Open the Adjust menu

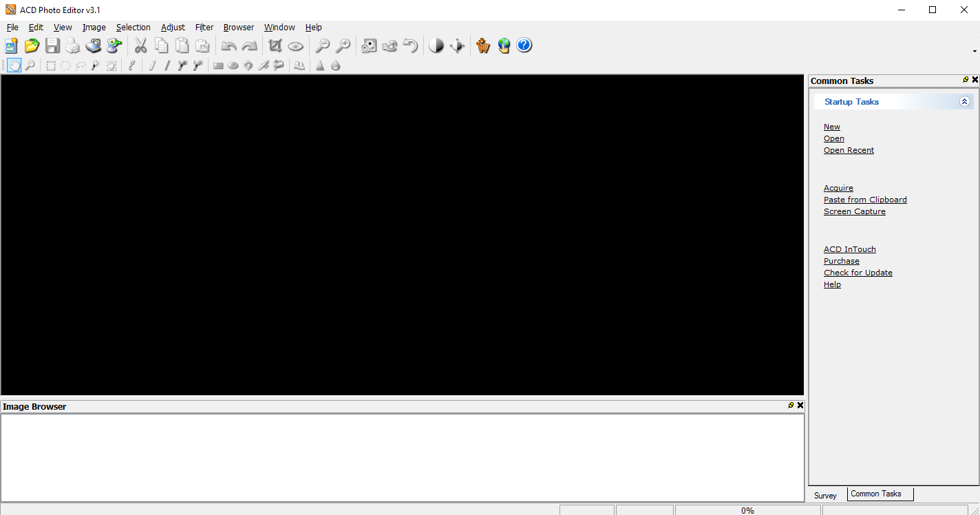[x=173, y=28]
